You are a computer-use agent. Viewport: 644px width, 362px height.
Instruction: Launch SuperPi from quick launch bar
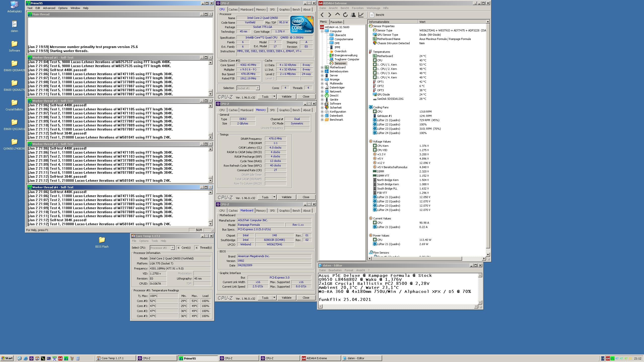[x=54, y=358]
